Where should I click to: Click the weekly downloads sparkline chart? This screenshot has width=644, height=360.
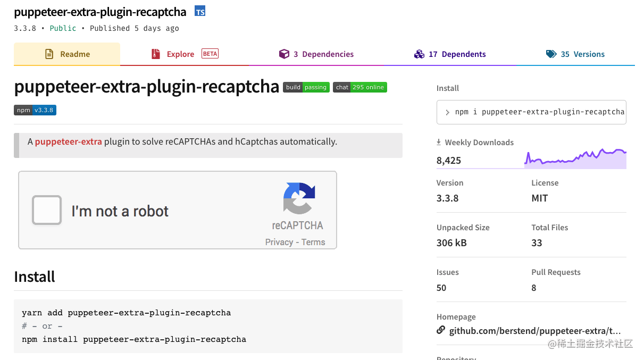575,158
